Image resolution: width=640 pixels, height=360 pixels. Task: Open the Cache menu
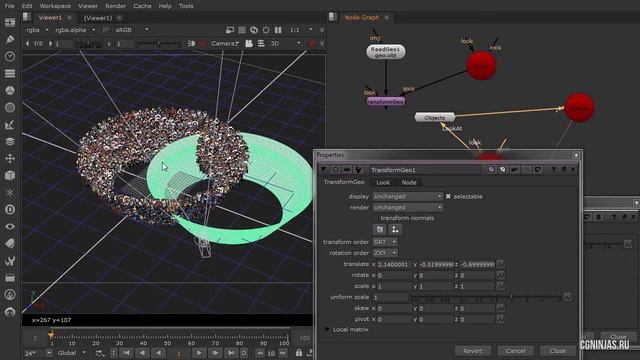142,6
